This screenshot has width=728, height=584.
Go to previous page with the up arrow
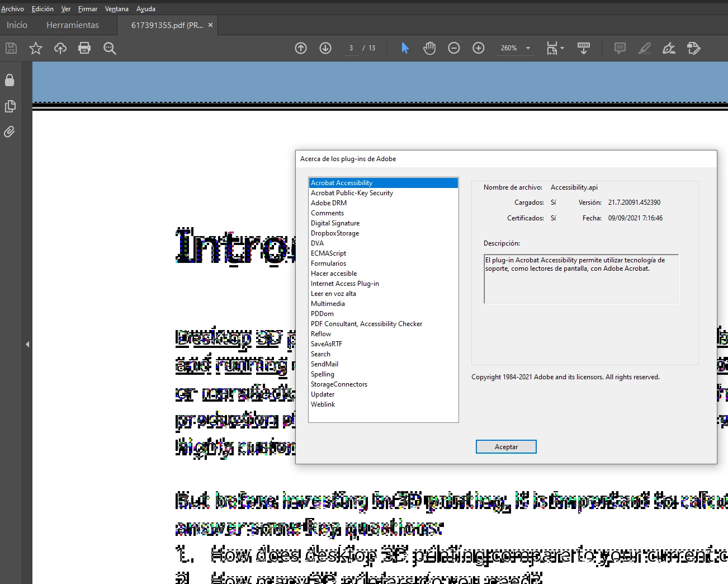click(301, 48)
